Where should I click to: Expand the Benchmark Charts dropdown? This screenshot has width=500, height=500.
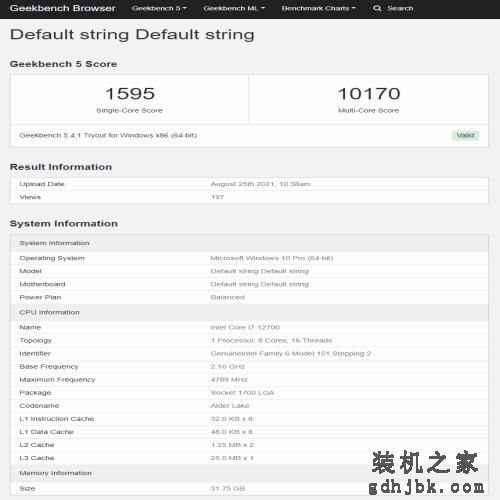click(318, 8)
